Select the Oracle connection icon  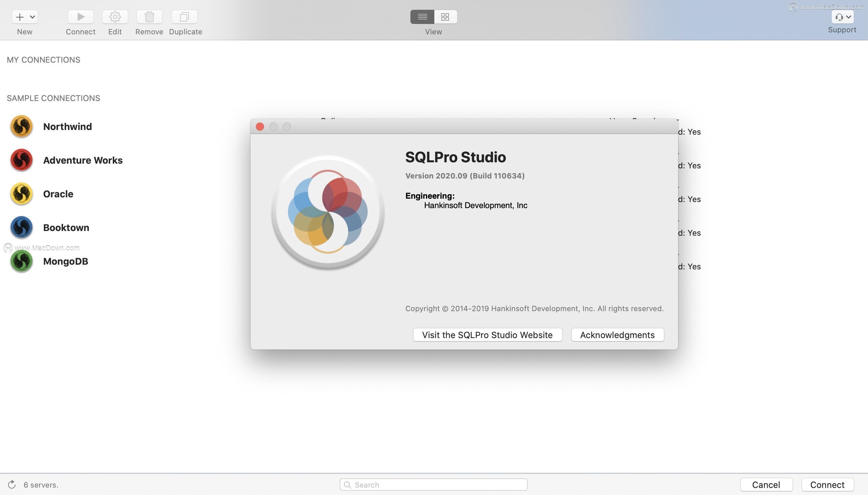(x=22, y=194)
